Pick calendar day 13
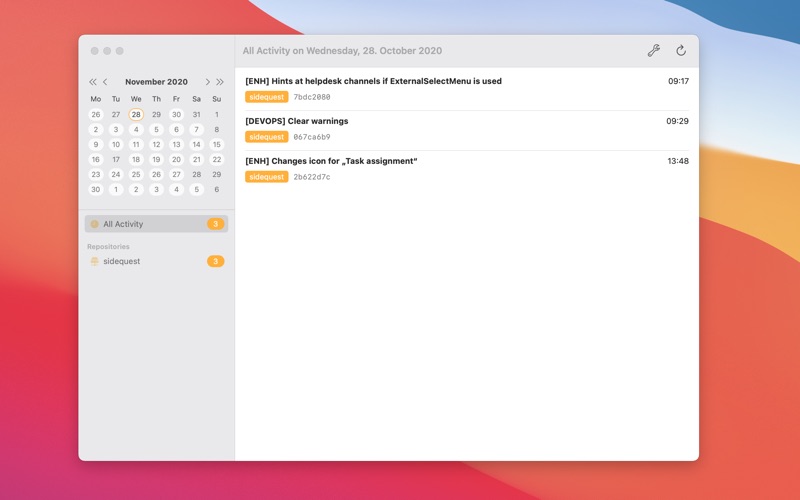The height and width of the screenshot is (500, 800). [176, 144]
